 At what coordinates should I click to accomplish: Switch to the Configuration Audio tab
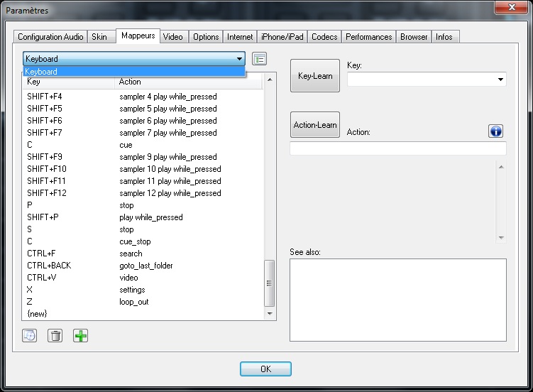(50, 37)
